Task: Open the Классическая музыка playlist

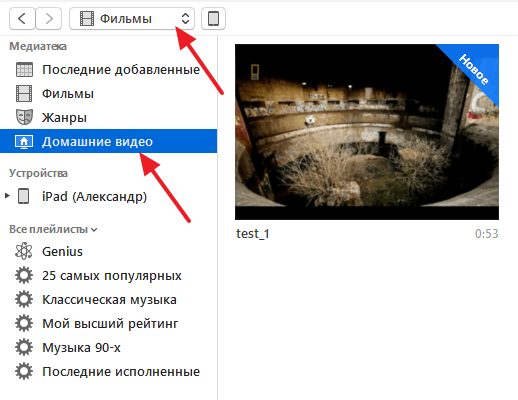Action: [108, 300]
